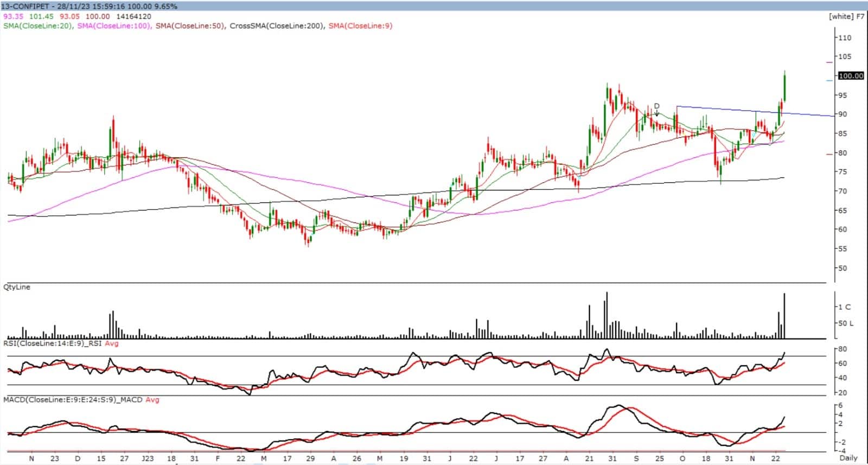Click the 80 RSI axis value
Screen dimensions: 868x465
click(843, 349)
